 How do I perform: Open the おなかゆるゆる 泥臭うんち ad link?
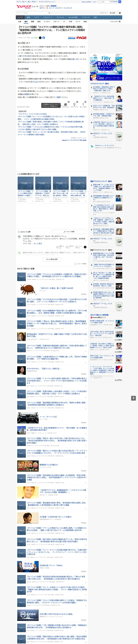[x=44, y=368]
